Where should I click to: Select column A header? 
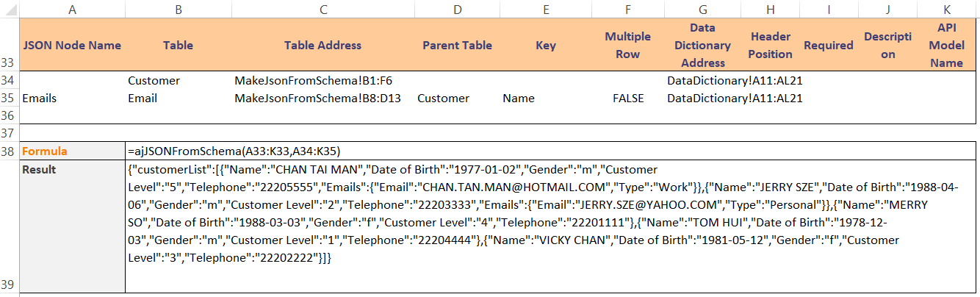click(72, 9)
